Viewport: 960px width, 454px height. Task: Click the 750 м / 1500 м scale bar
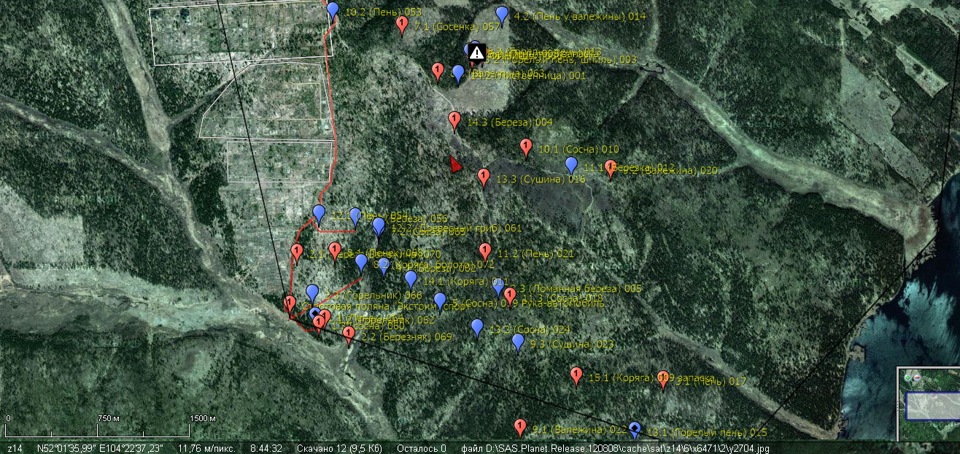coord(110,418)
